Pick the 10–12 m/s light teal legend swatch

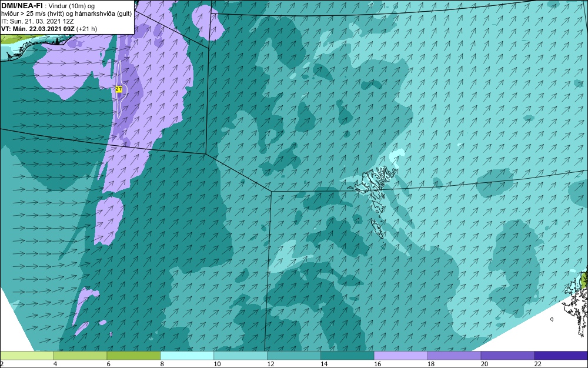pos(240,356)
